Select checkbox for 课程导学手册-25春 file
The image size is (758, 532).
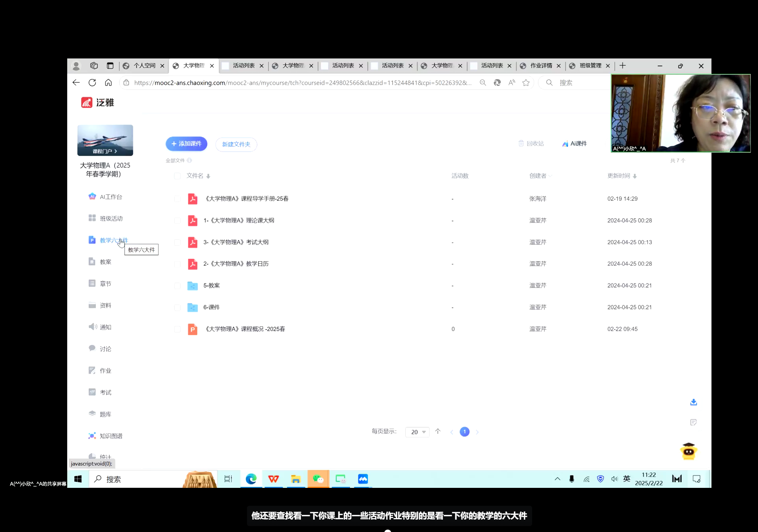177,199
